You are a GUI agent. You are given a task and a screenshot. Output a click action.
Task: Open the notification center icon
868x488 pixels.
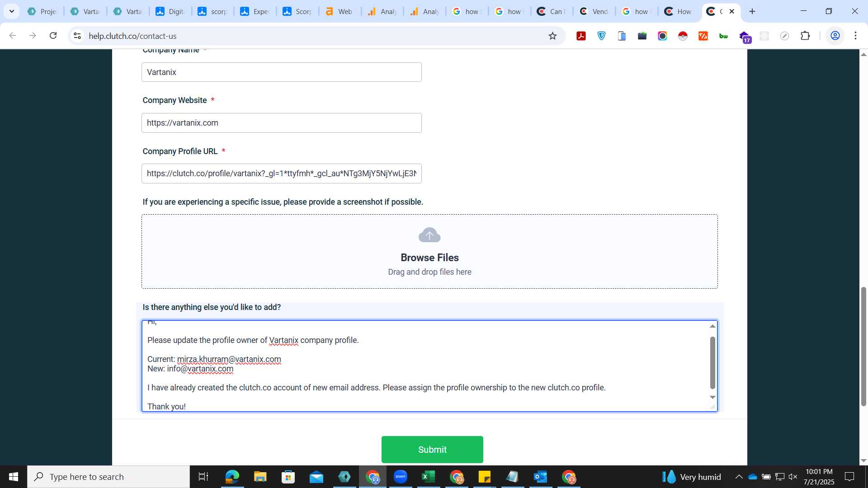pyautogui.click(x=850, y=477)
